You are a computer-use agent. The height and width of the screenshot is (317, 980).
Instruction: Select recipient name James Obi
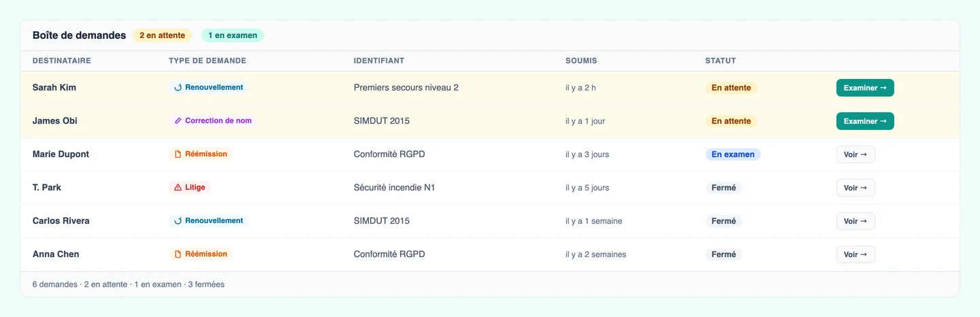(x=55, y=121)
